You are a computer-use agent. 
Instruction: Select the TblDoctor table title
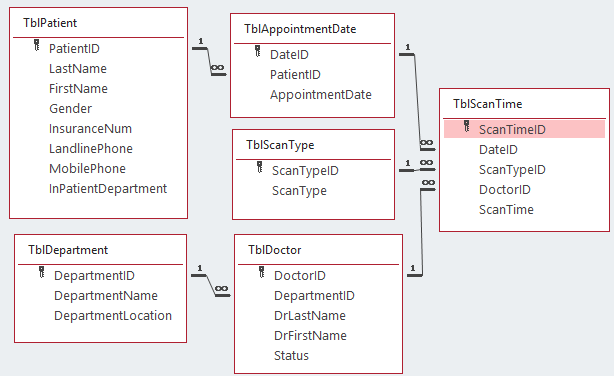[x=275, y=250]
